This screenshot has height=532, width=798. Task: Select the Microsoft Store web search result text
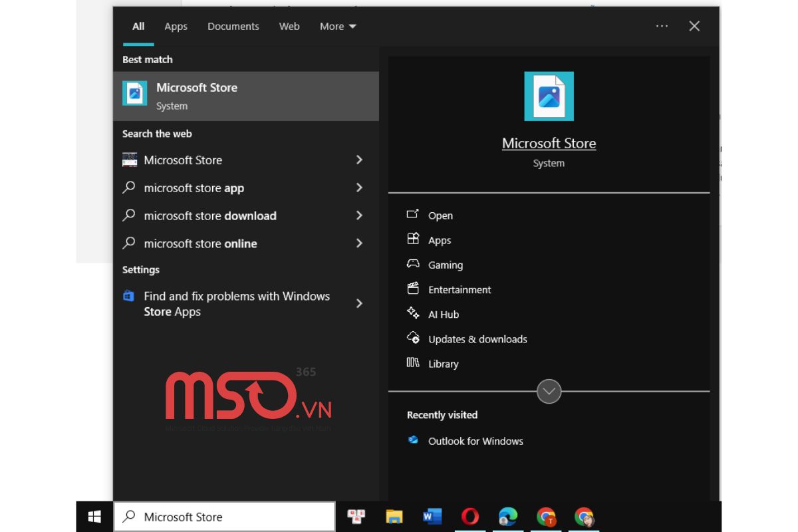click(183, 160)
